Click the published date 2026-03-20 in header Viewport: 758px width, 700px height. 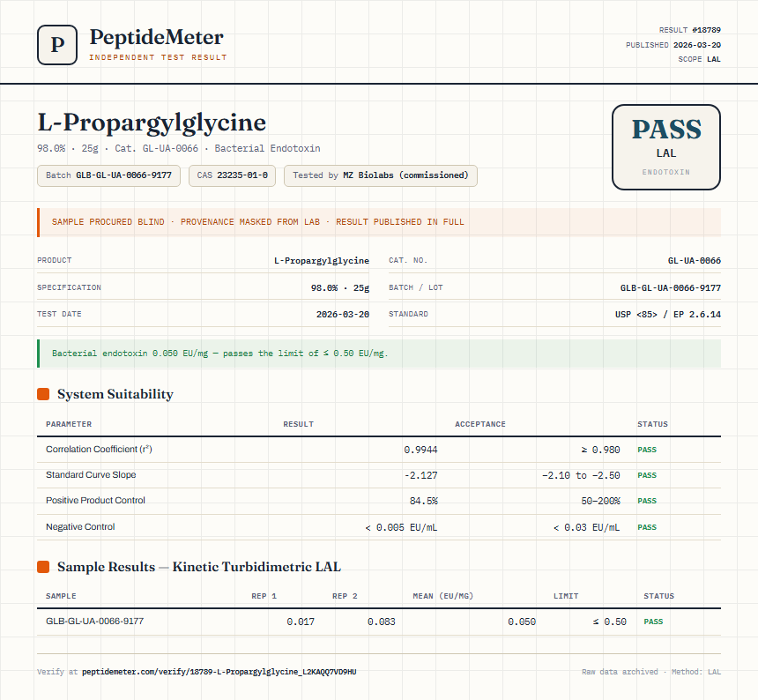point(696,45)
